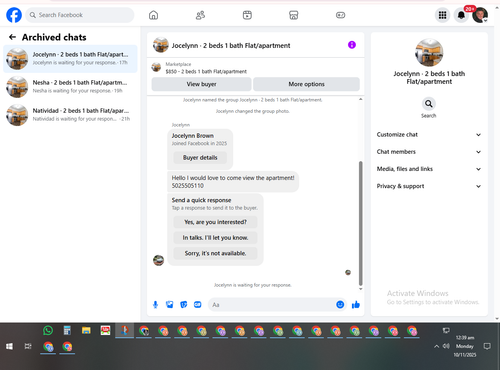Click the Jocelynn Brown name in buyer card
This screenshot has height=370, width=500.
(x=193, y=136)
